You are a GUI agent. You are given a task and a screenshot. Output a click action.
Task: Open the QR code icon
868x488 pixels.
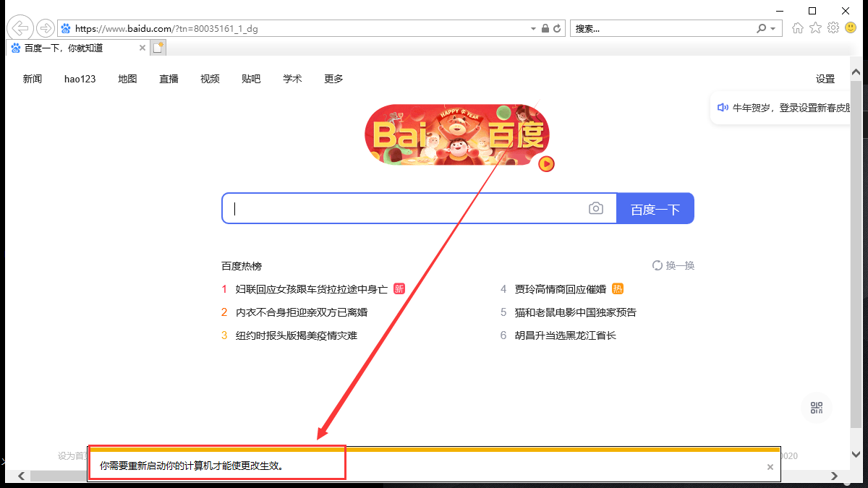(817, 408)
